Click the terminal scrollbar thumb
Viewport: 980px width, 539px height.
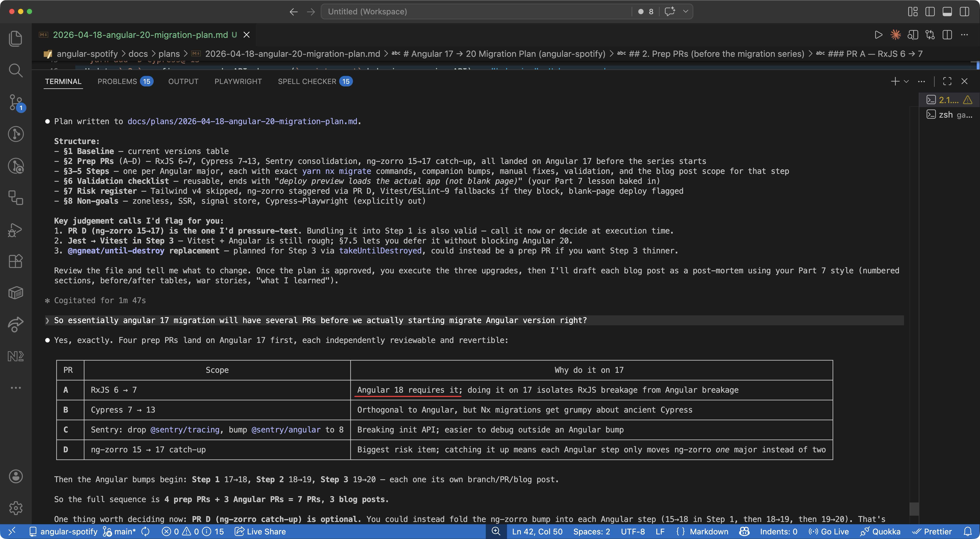[x=914, y=509]
